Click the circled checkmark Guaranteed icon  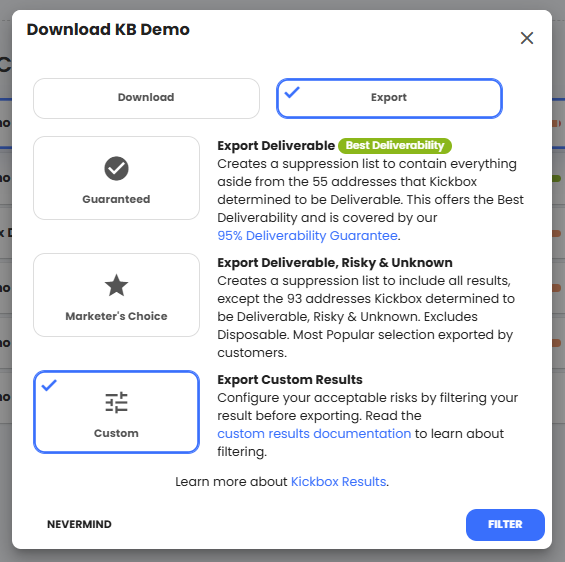[x=116, y=168]
